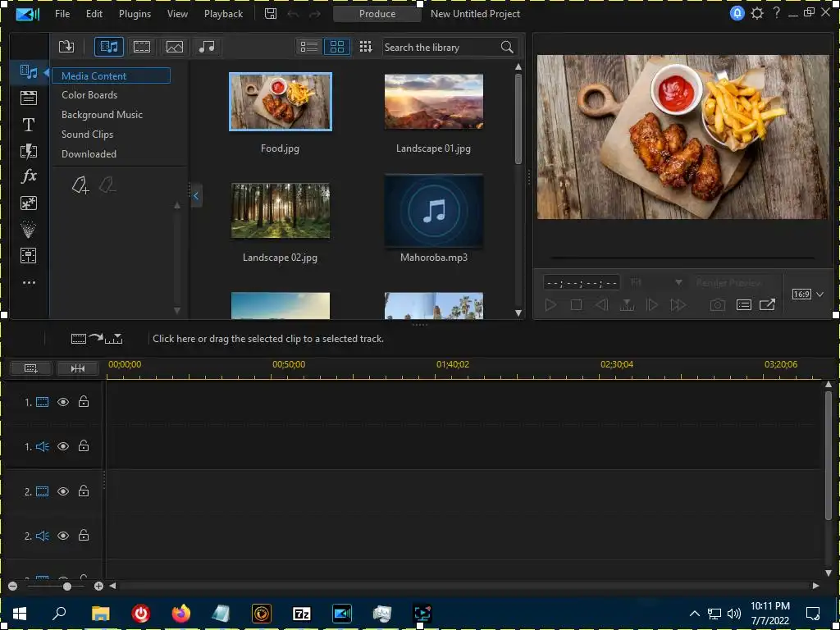The height and width of the screenshot is (630, 840).
Task: Select Background Music category
Action: (x=102, y=115)
